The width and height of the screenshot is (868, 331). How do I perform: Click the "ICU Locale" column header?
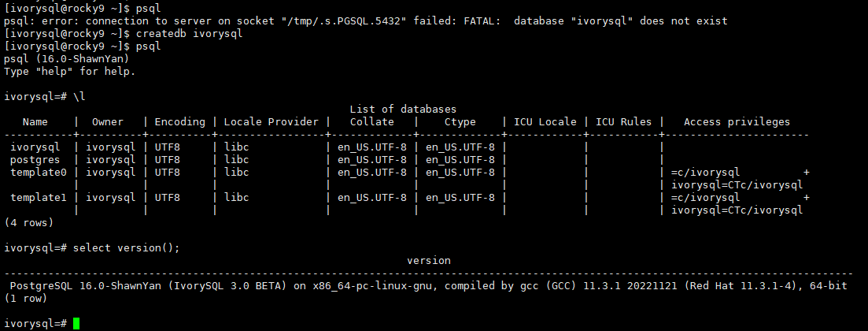(x=545, y=122)
